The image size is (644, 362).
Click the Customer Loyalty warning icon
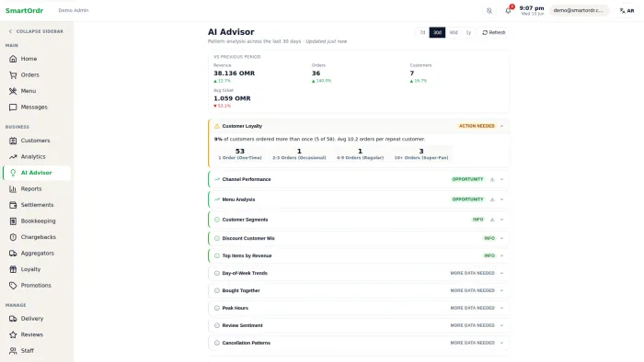pyautogui.click(x=217, y=126)
